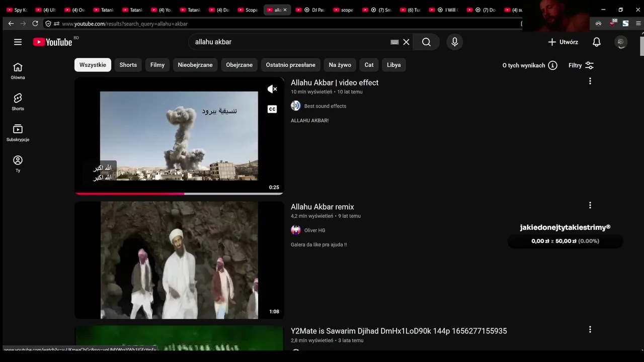Screen dimensions: 644x362
Task: Select the Na żywo filter chip
Action: (340, 65)
